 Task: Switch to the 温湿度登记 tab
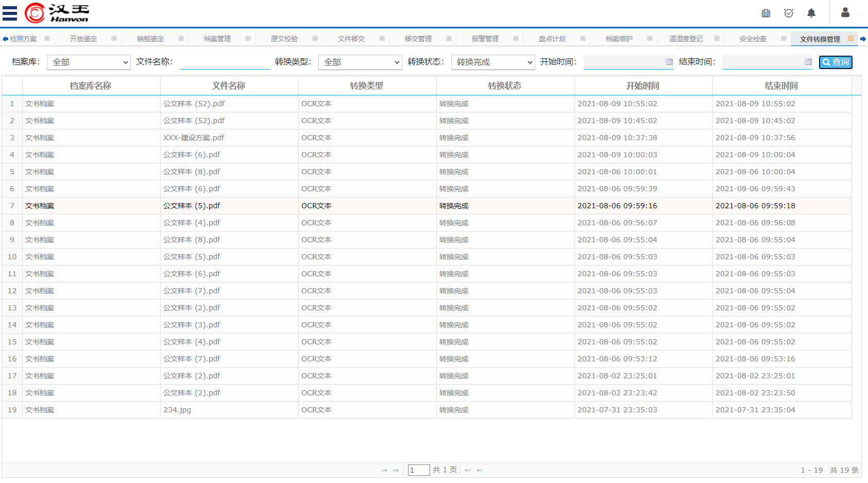click(686, 39)
